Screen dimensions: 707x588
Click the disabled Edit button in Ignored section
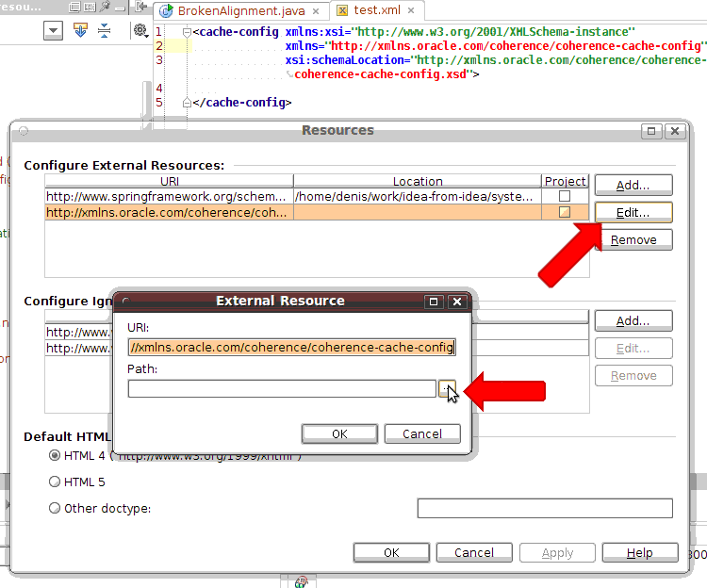point(633,349)
